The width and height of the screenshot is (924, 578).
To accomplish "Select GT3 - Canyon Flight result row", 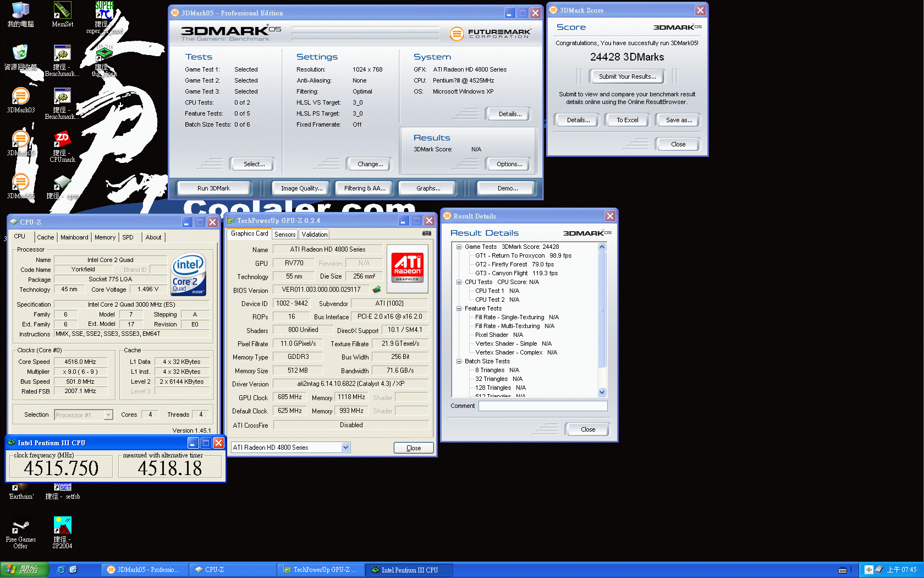I will click(x=516, y=273).
